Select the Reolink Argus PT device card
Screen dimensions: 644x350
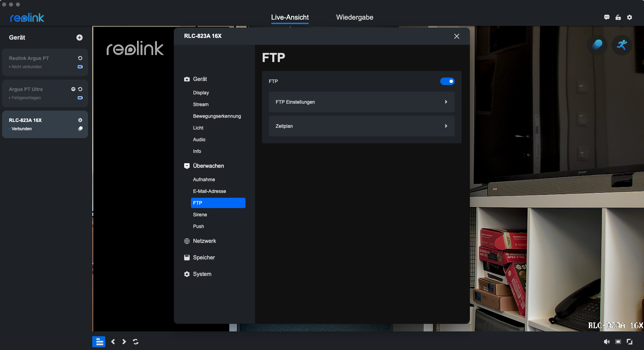coord(45,62)
